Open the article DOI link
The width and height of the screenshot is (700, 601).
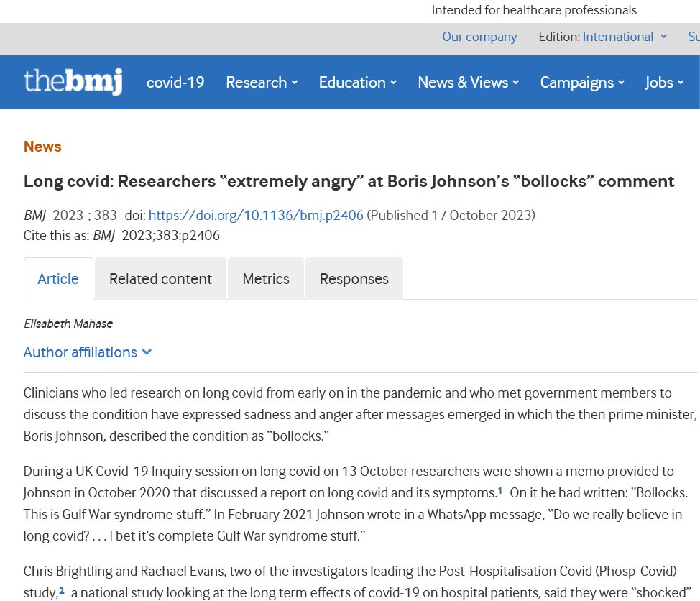click(256, 216)
